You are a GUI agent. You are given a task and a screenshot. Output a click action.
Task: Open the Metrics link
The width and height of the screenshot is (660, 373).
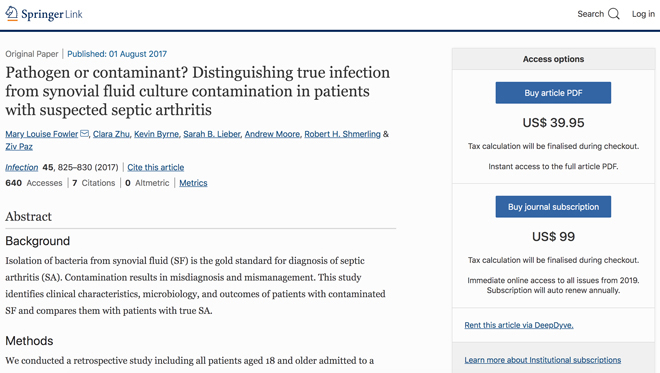point(193,183)
